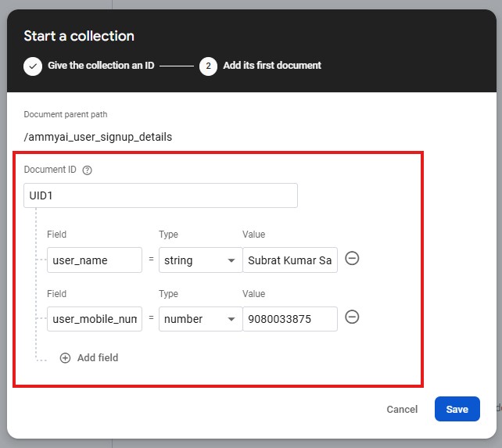The width and height of the screenshot is (502, 448).
Task: Click the Add field text label
Action: coord(98,358)
